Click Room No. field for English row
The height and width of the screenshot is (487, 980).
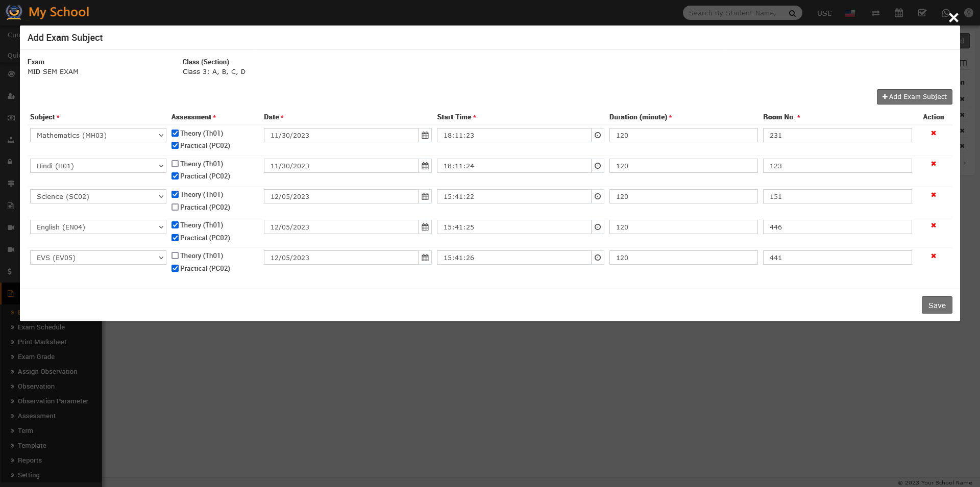837,227
